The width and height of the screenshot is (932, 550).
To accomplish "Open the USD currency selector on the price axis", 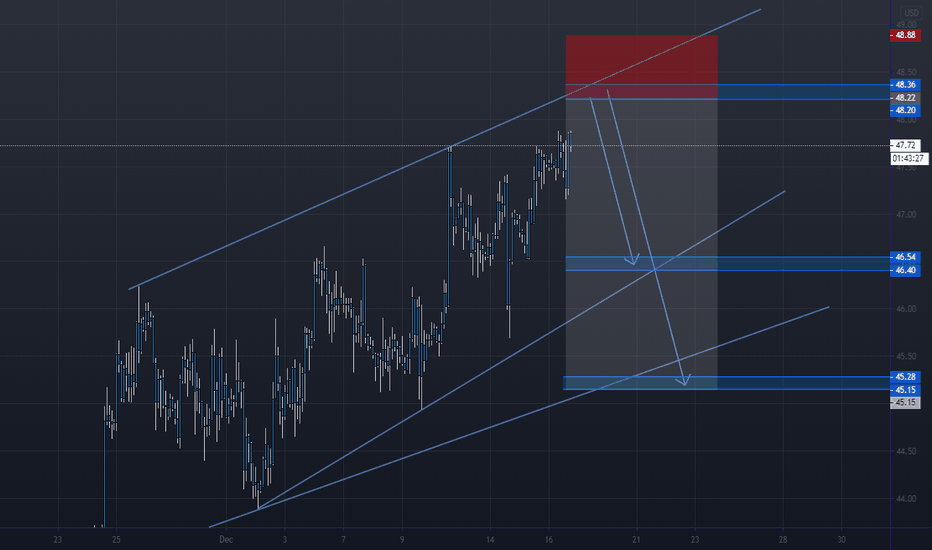I will point(910,13).
